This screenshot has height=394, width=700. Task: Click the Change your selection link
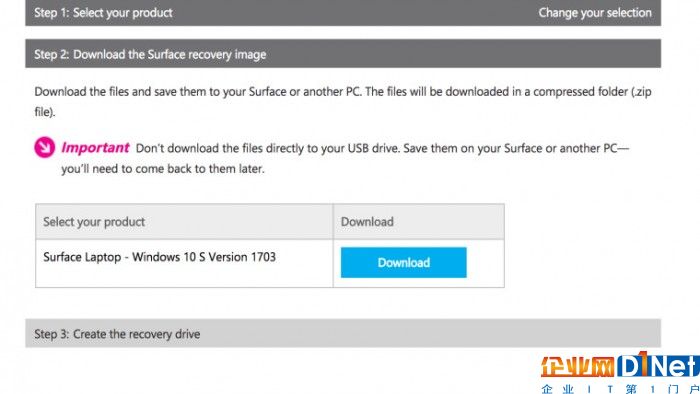[595, 12]
